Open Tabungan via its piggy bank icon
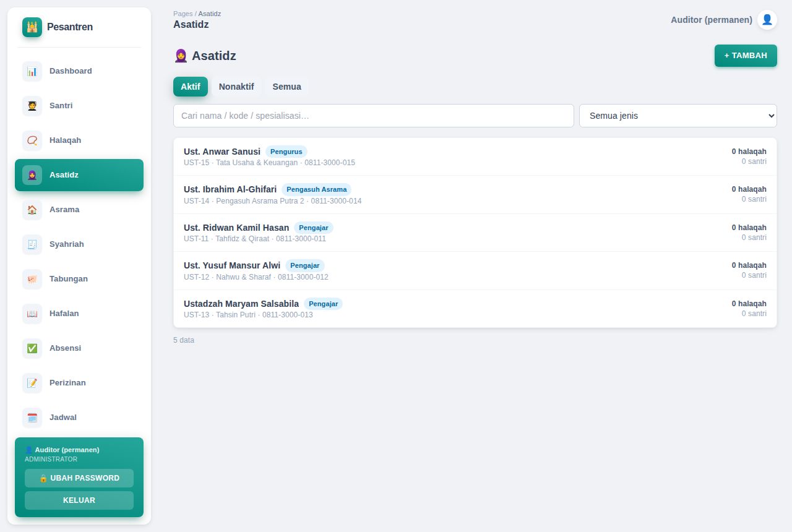 (32, 279)
